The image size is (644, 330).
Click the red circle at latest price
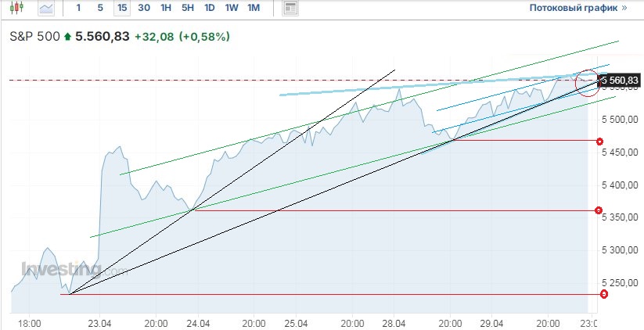(x=587, y=82)
